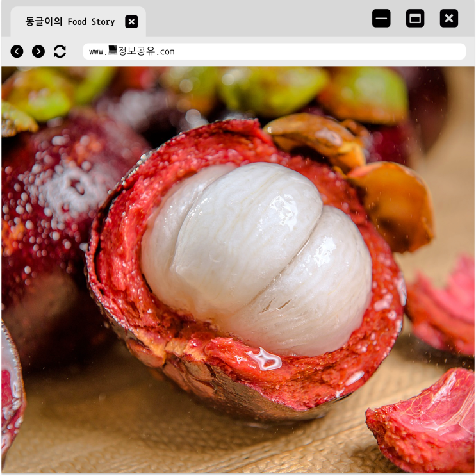Close the browser window
Image resolution: width=476 pixels, height=476 pixels.
click(449, 18)
